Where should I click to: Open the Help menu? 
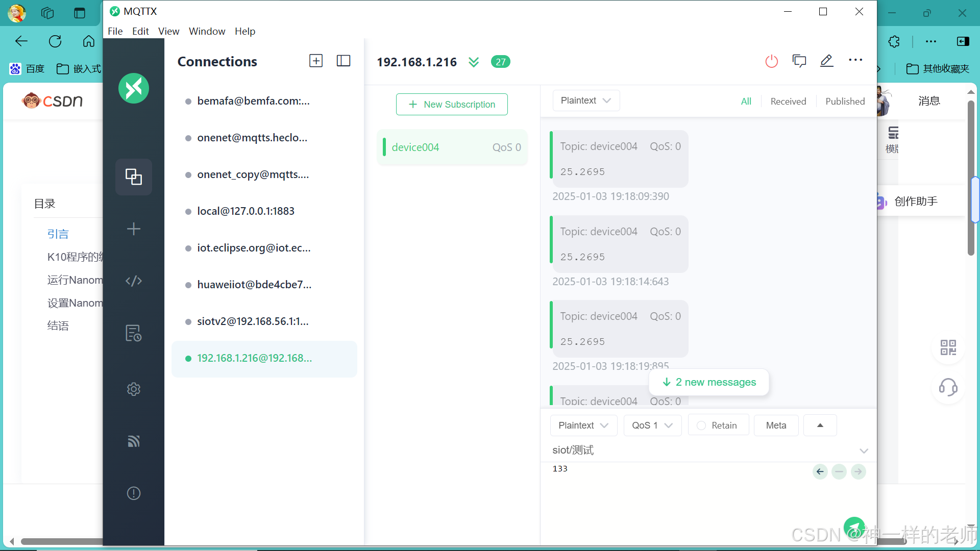(245, 31)
